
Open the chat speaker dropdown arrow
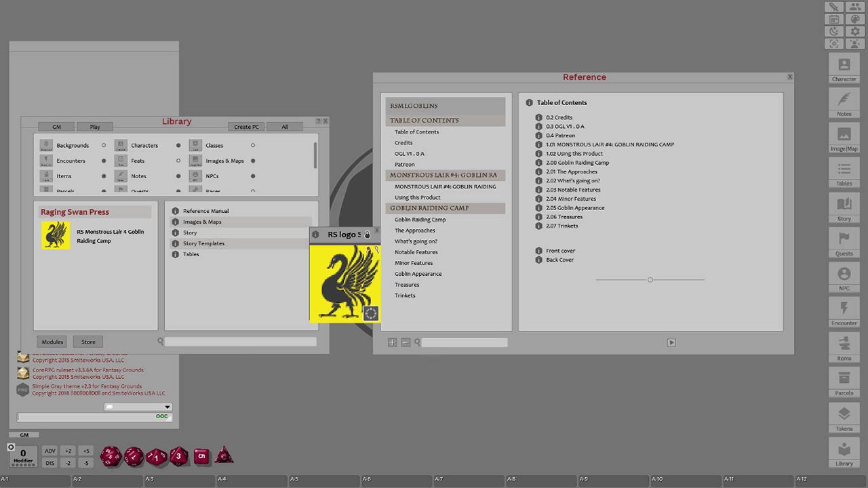tap(167, 407)
